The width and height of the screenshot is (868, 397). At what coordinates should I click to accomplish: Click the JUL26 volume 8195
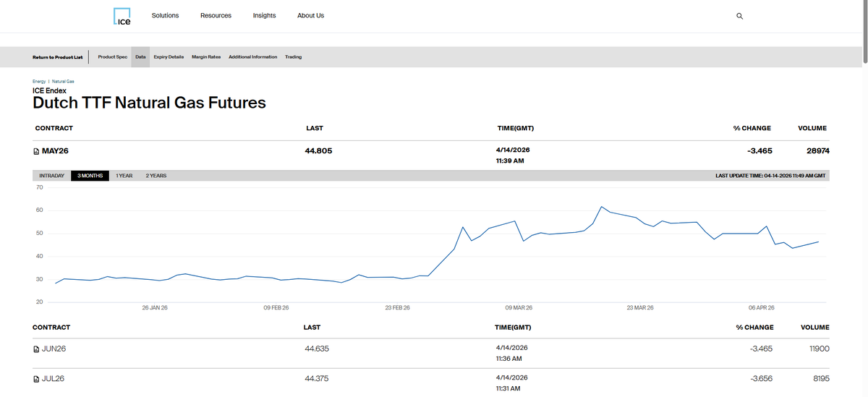821,379
